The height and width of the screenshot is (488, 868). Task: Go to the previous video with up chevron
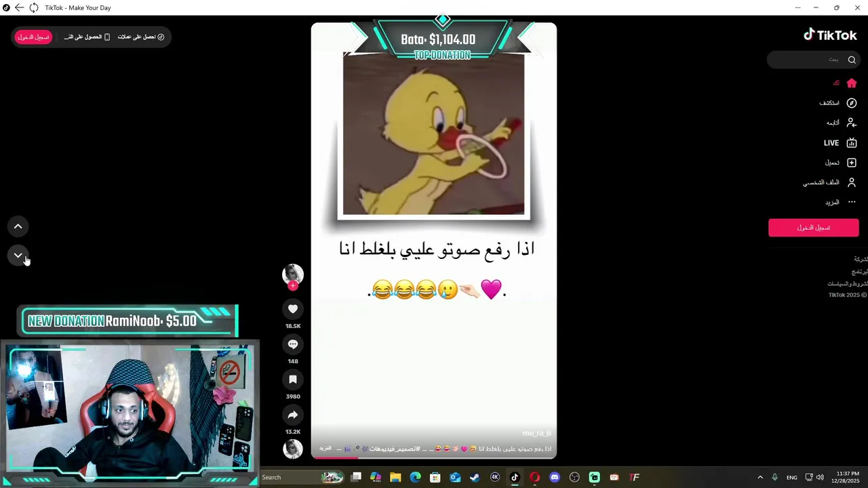click(18, 226)
